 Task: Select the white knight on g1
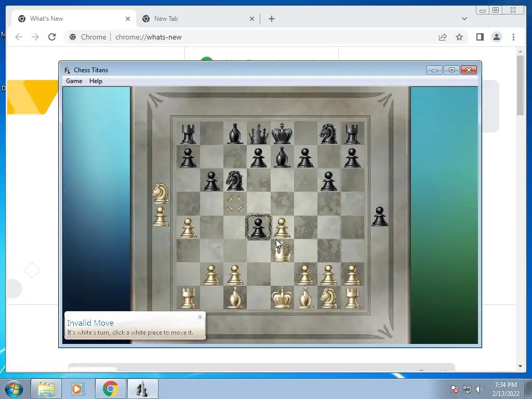pos(328,298)
